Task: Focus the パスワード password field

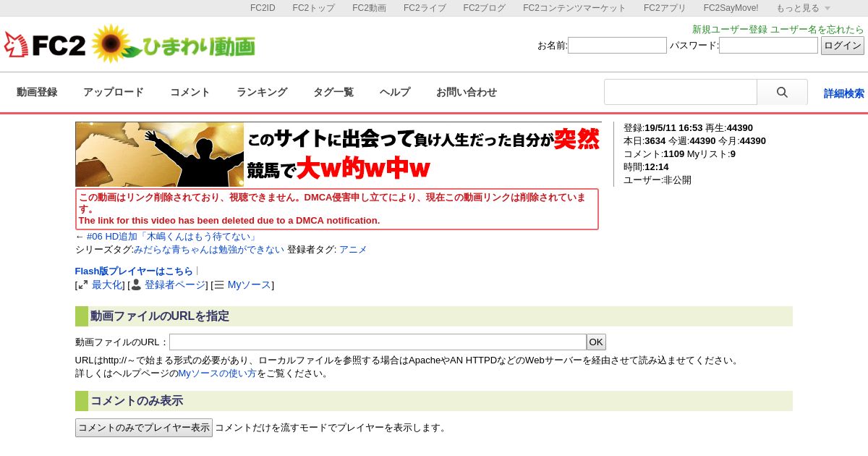Action: tap(768, 46)
